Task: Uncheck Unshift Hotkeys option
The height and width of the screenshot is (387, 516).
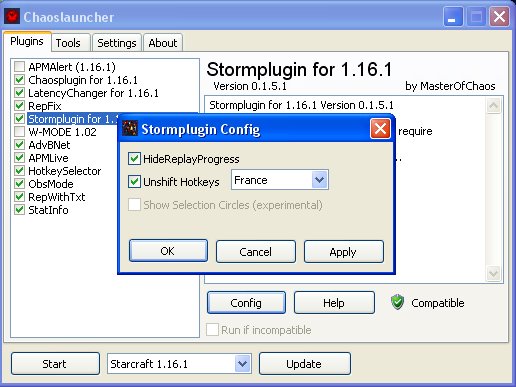Action: [134, 182]
